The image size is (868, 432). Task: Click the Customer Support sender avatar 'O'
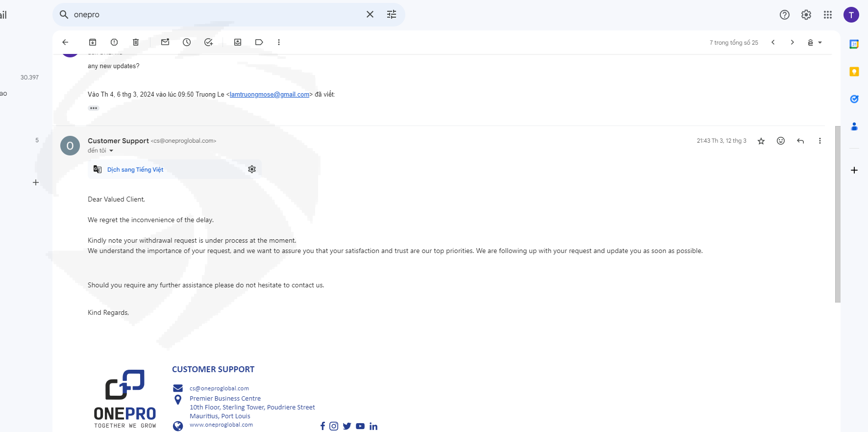[70, 146]
